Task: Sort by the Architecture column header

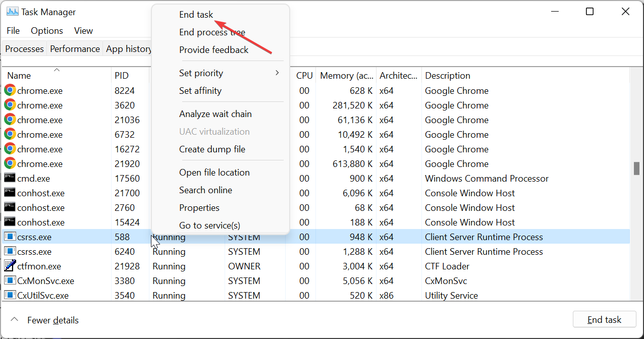Action: (399, 76)
